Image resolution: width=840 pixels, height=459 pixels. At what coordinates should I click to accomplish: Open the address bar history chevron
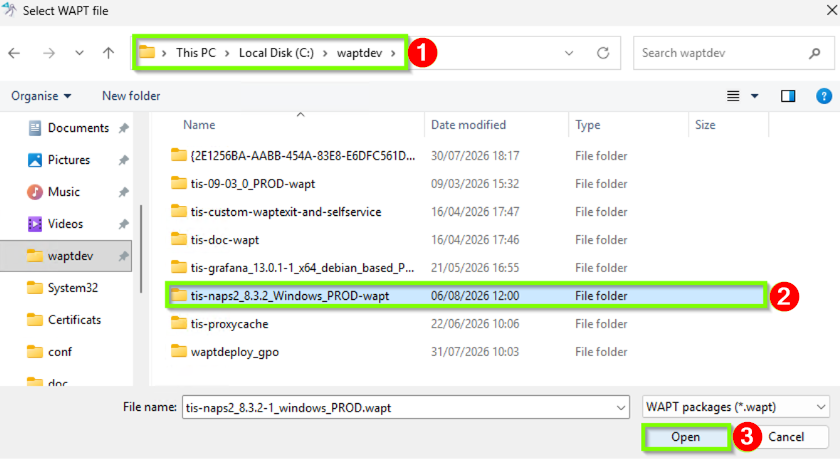pos(569,53)
